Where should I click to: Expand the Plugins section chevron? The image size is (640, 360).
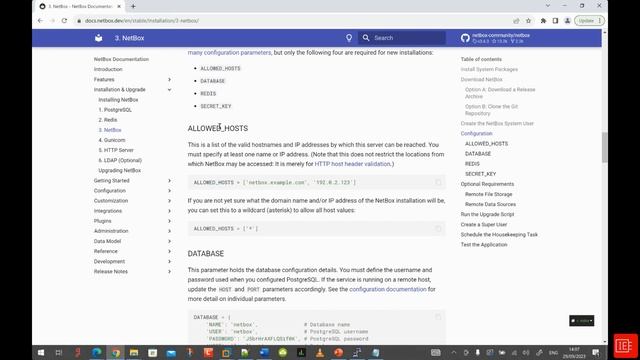tap(169, 221)
